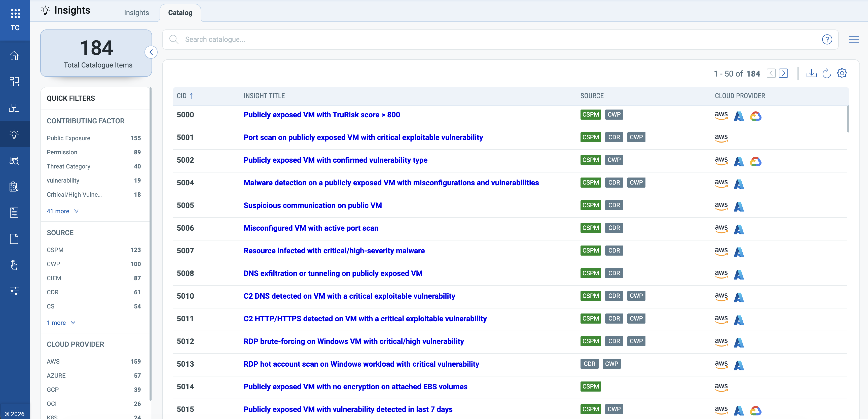Filter source by CIEM

pyautogui.click(x=94, y=278)
